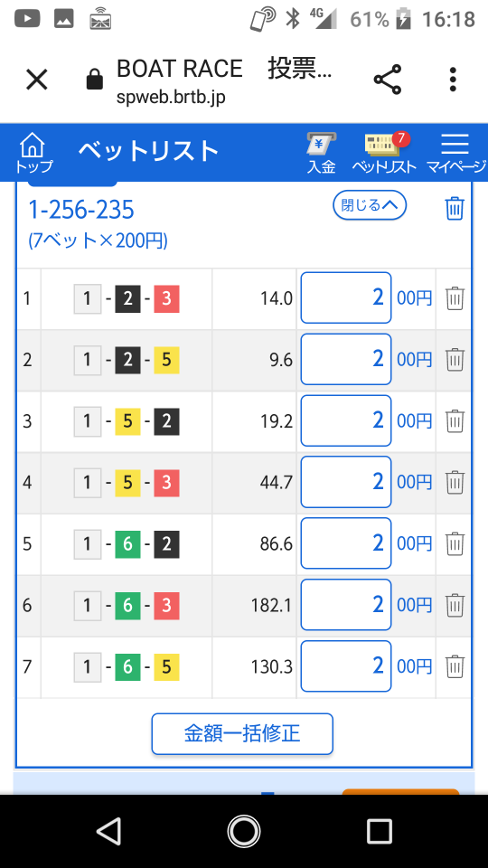Tap the 1-256-235 bet title link
The height and width of the screenshot is (868, 488).
pos(81,211)
